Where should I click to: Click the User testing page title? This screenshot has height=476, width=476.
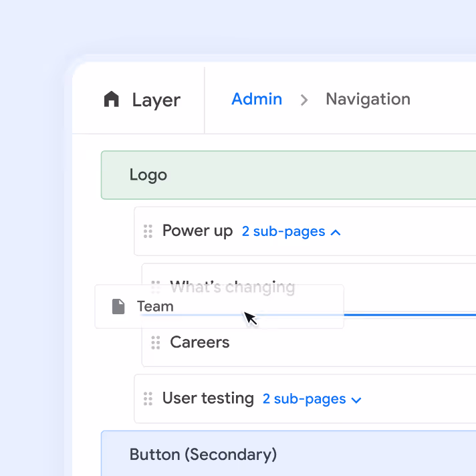coord(209,398)
